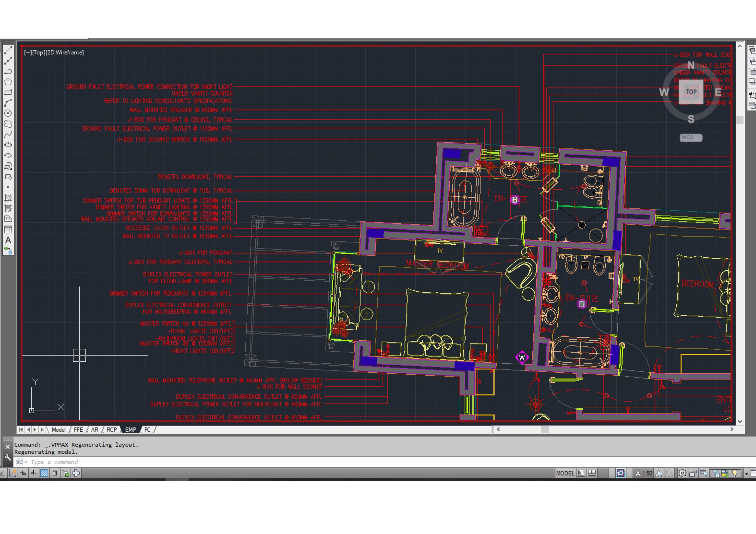Open the status bar customization dropdown arrow
This screenshot has height=534, width=756.
(x=746, y=473)
